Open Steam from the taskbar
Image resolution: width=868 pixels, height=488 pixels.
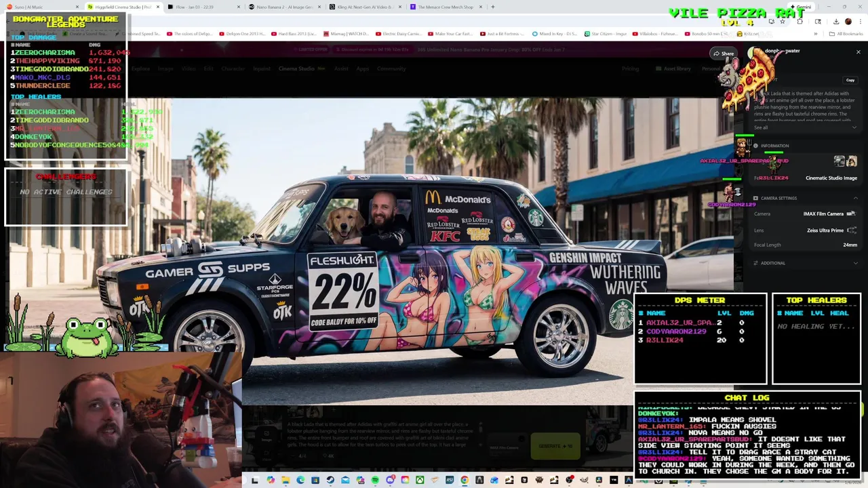(x=330, y=480)
